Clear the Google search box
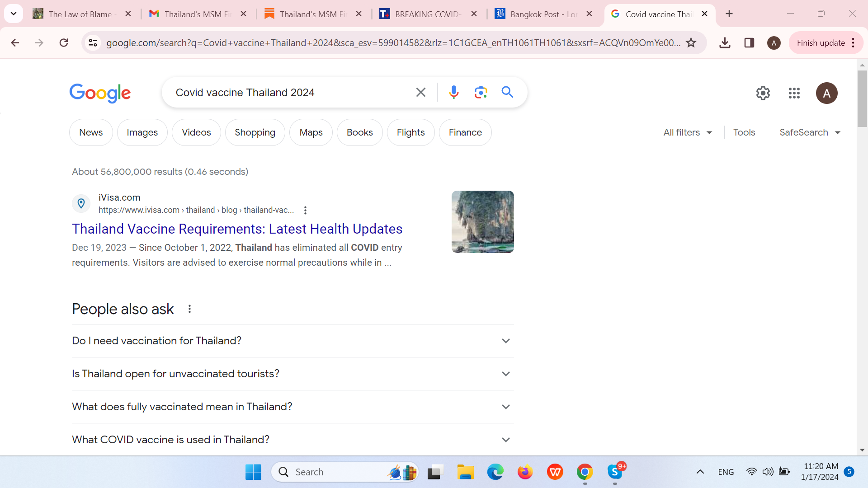Viewport: 868px width, 488px height. click(x=420, y=93)
